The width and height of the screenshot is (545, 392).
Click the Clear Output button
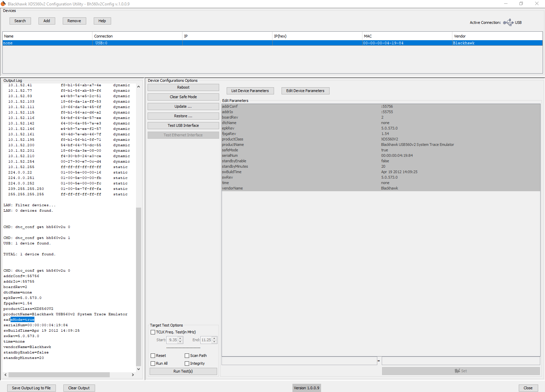79,388
